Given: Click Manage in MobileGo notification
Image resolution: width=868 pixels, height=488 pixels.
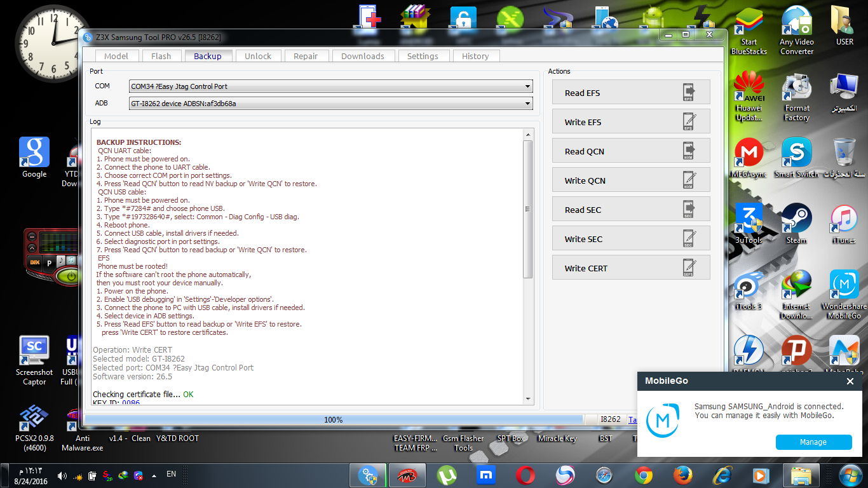Looking at the screenshot, I should (x=813, y=442).
